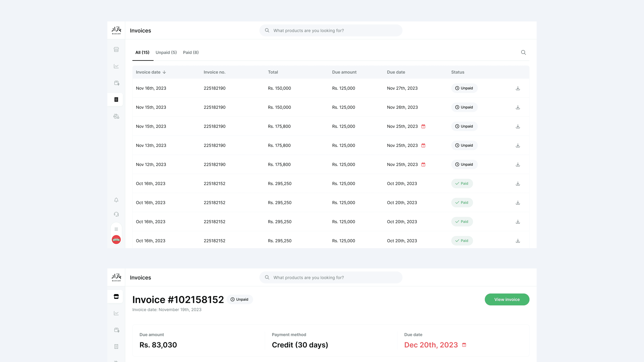Open the headset support icon
This screenshot has height=362, width=644.
116,214
